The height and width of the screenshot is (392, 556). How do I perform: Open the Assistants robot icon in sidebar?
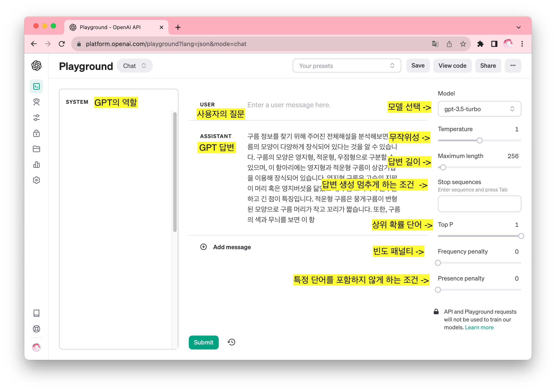click(x=36, y=102)
